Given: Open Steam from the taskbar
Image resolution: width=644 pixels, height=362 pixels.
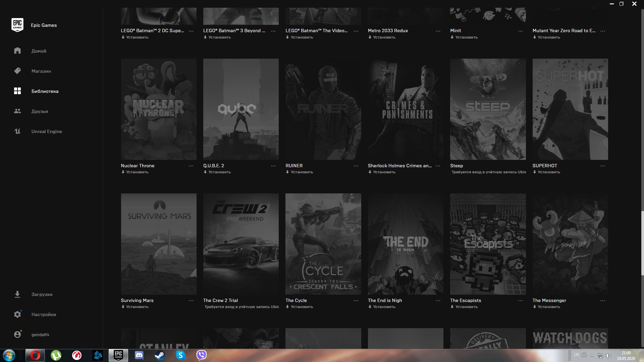Looking at the screenshot, I should [160, 355].
